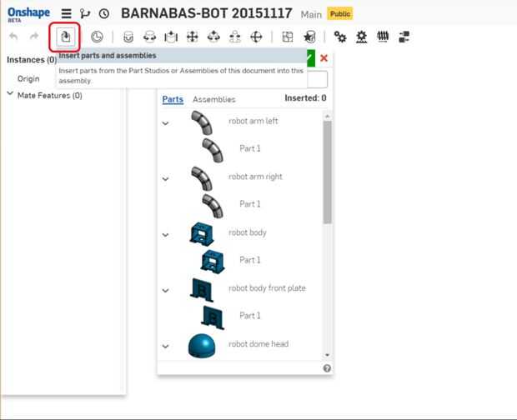Select the robot arm right part studio
Screen dimensions: 517x420
[x=255, y=177]
